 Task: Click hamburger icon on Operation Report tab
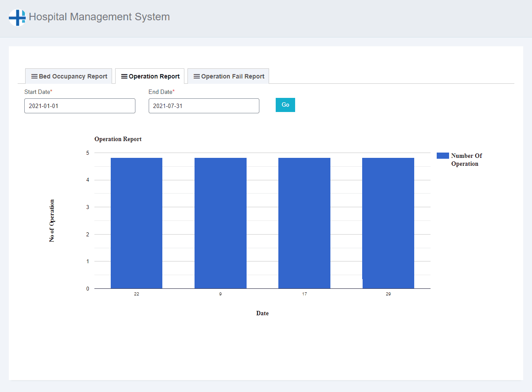pos(124,76)
